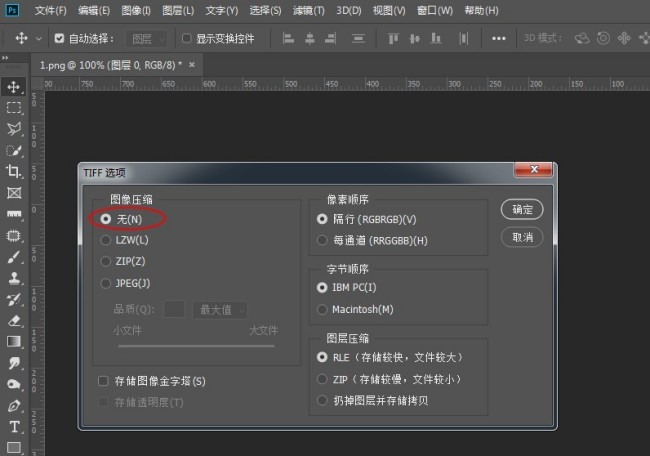Viewport: 650px width, 456px height.
Task: Select the Patch healing tool
Action: 14,235
